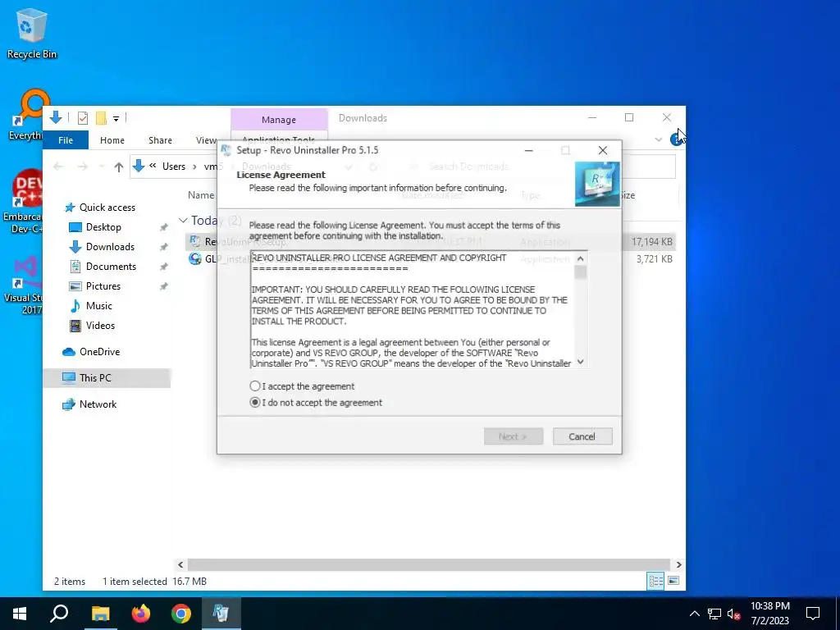840x630 pixels.
Task: Select 'I do not accept the agreement' option
Action: coord(255,402)
